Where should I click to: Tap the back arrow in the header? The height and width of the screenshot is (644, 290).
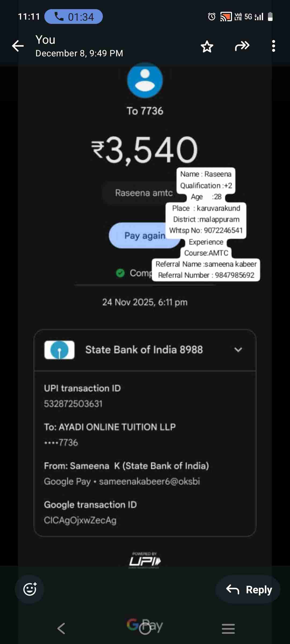[18, 46]
